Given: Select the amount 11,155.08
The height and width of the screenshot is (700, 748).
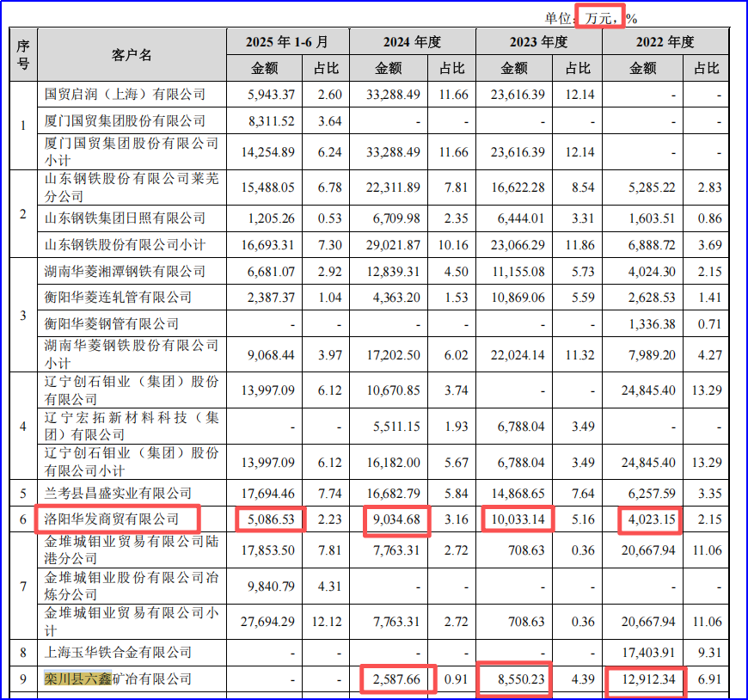Looking at the screenshot, I should tap(518, 272).
